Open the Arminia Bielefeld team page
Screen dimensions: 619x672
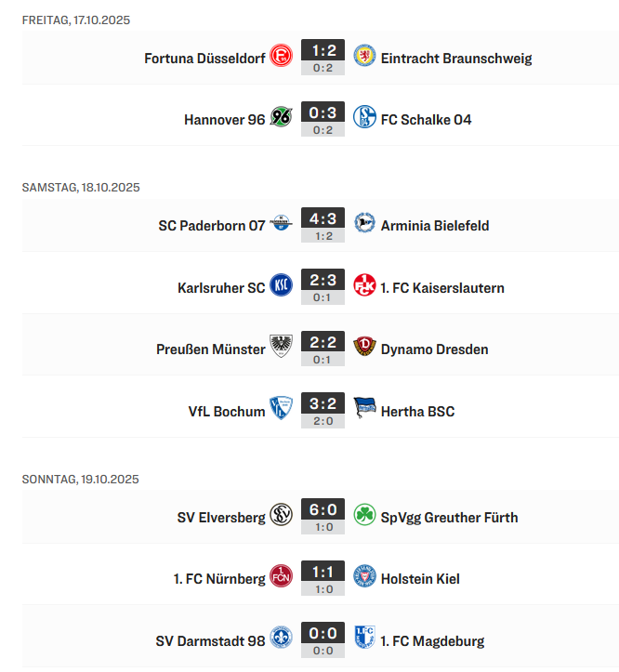(x=434, y=225)
